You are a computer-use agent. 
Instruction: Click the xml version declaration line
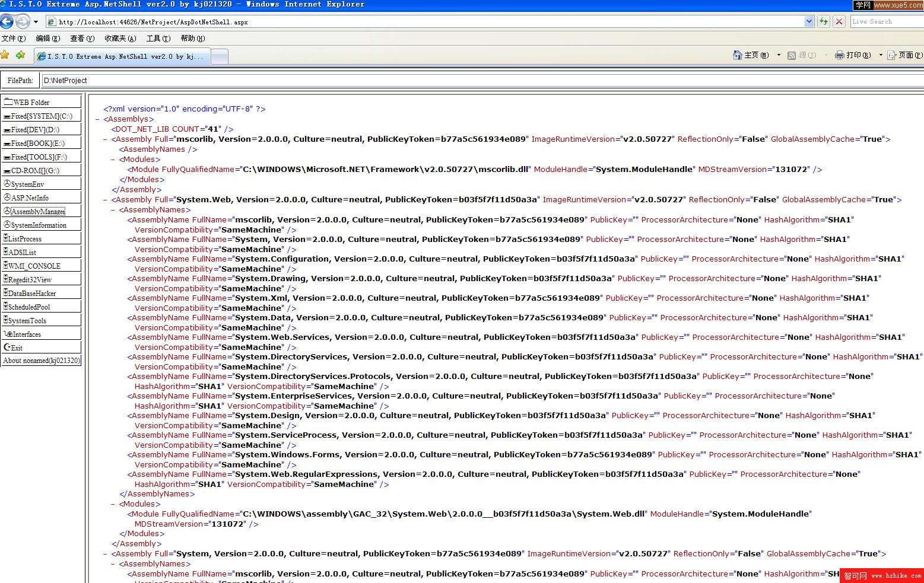tap(185, 109)
